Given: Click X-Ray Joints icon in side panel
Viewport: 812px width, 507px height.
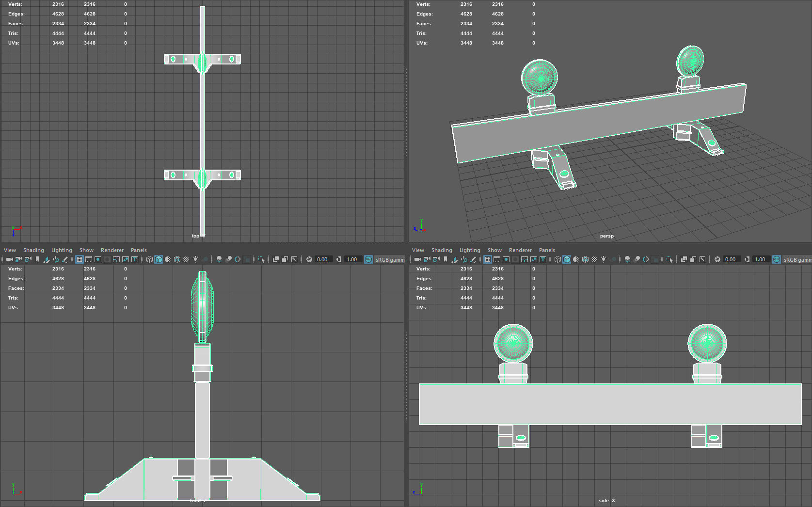Looking at the screenshot, I should coord(702,259).
